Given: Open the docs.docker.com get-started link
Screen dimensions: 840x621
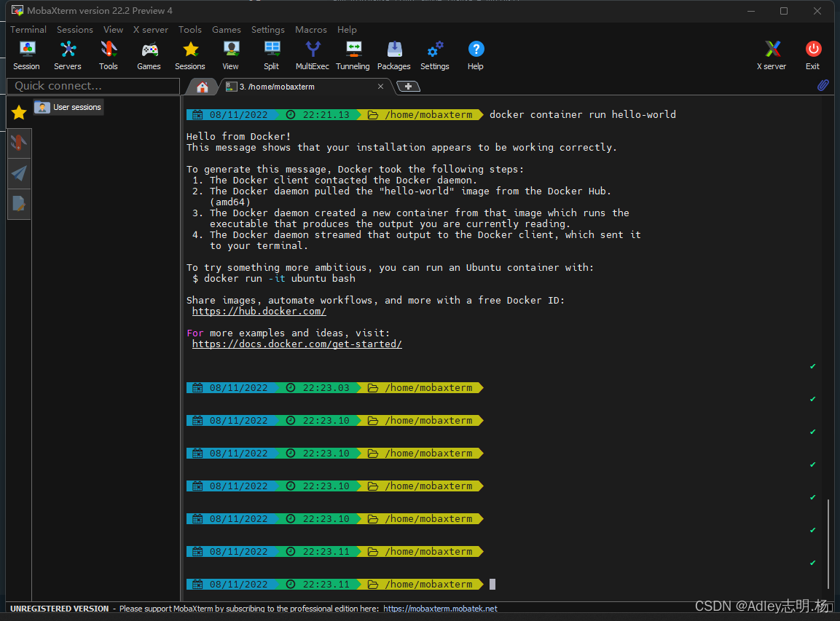Looking at the screenshot, I should coord(297,344).
